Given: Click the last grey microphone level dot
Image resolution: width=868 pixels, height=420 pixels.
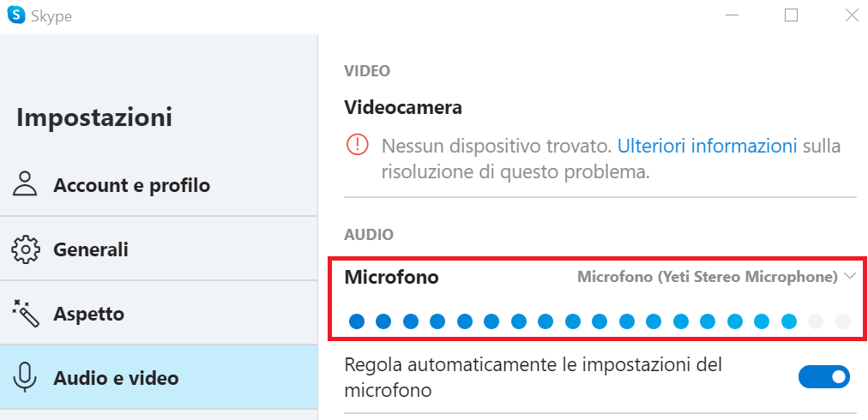Looking at the screenshot, I should (842, 321).
